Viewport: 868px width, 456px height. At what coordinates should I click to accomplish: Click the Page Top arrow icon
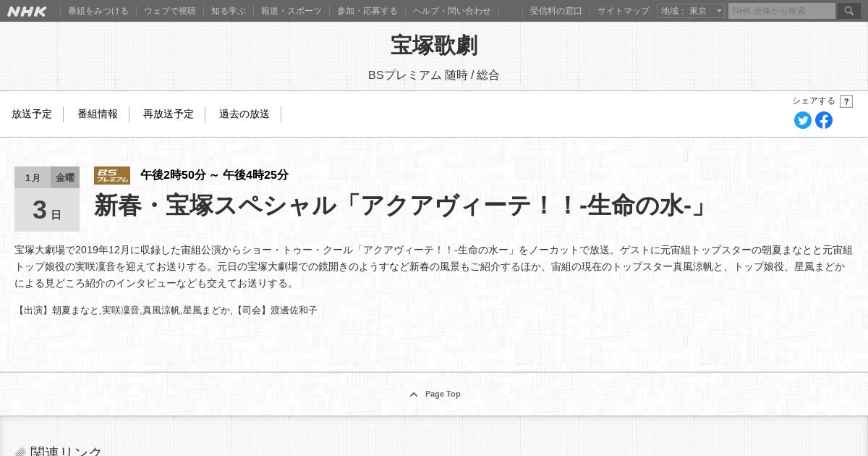point(414,394)
